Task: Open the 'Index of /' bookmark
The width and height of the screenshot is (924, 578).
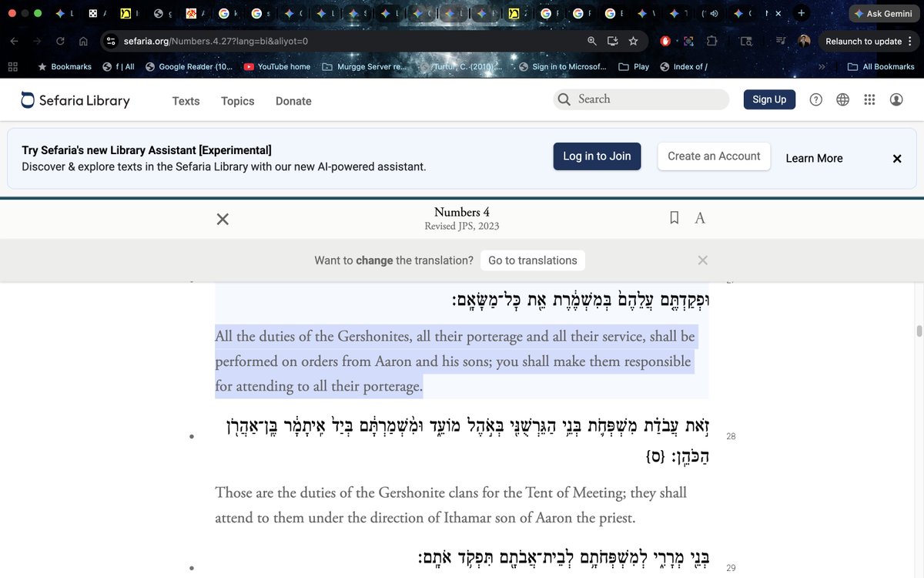Action: tap(684, 67)
